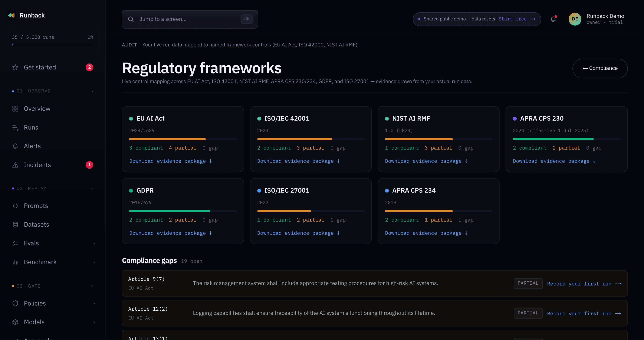This screenshot has width=644, height=340.
Task: Click the Compliance back button
Action: point(600,68)
